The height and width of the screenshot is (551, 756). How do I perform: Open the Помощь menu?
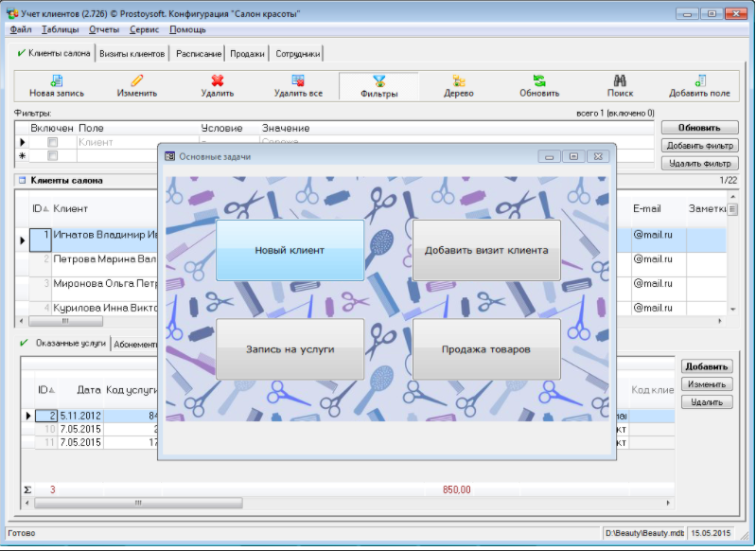[187, 29]
